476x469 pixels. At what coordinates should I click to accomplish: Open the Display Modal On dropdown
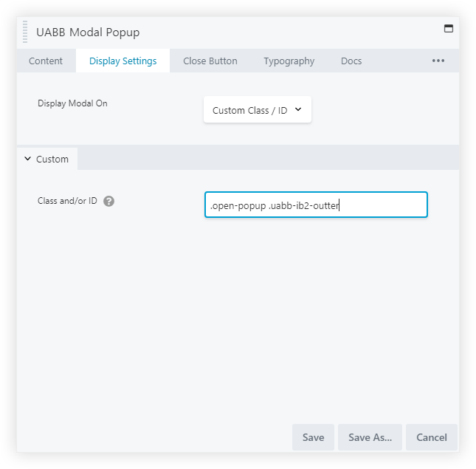257,110
